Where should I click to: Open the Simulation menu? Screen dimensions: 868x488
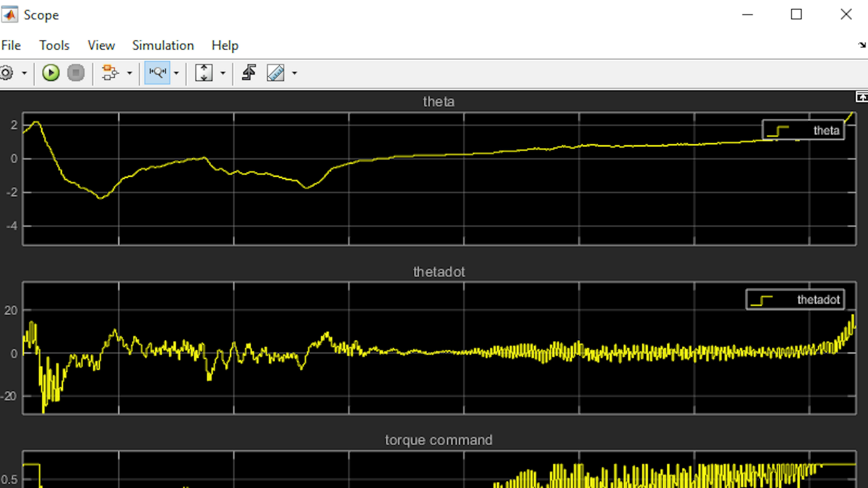(x=163, y=45)
